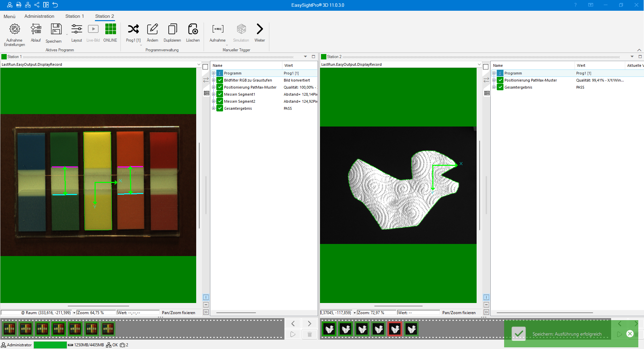Open Aufnahme Einstellungen gear icon
The height and width of the screenshot is (349, 644).
click(x=14, y=30)
